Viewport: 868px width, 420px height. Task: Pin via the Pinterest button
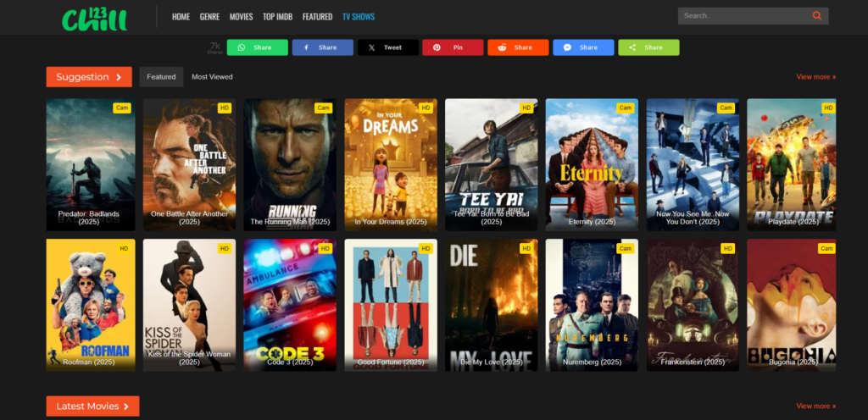pos(453,47)
